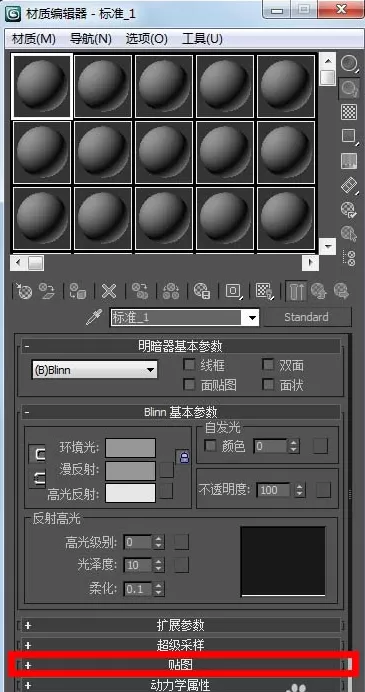Click the 漫反射 map button
This screenshot has width=365, height=692.
(x=166, y=470)
